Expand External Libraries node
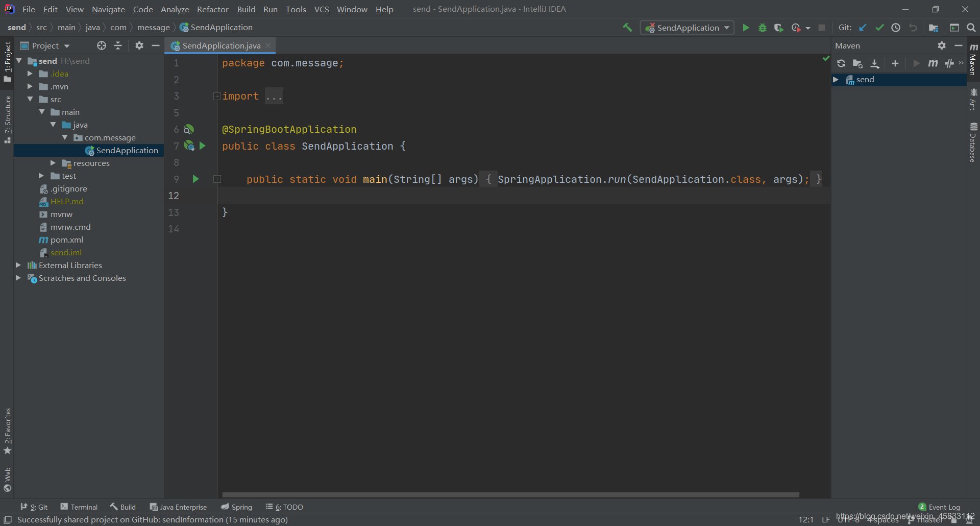This screenshot has width=980, height=526. tap(18, 265)
